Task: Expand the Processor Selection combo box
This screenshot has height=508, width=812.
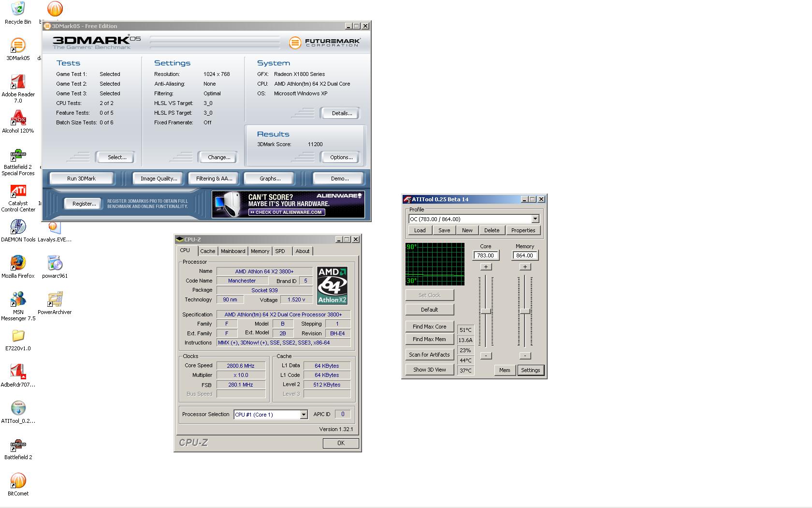Action: (x=304, y=415)
